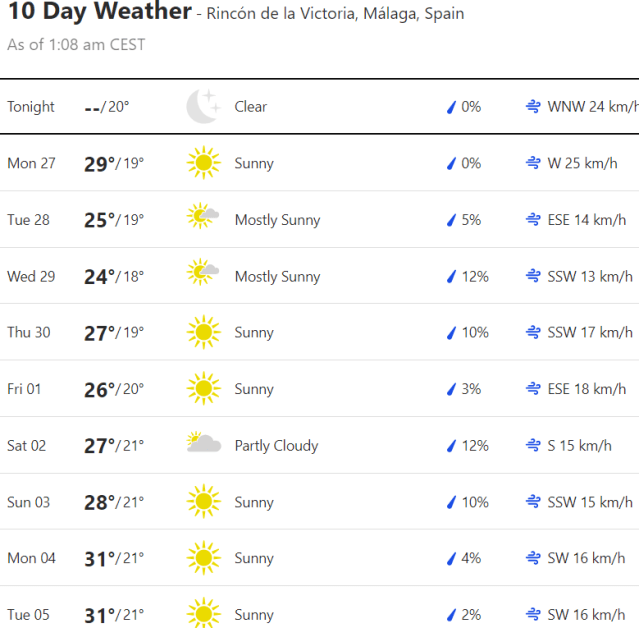Viewport: 639px width, 628px height.
Task: Click the mostly sunny icon for Tue 28
Action: [x=203, y=220]
